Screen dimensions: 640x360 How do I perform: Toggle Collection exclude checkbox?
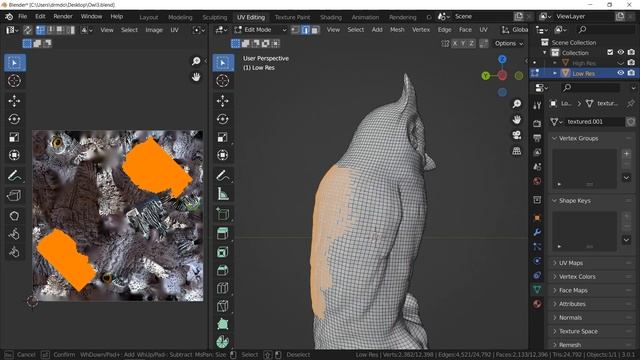pos(610,52)
